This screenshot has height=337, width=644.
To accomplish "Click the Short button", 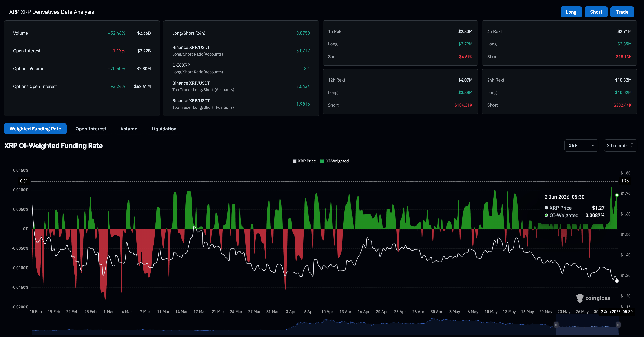I will [x=596, y=12].
